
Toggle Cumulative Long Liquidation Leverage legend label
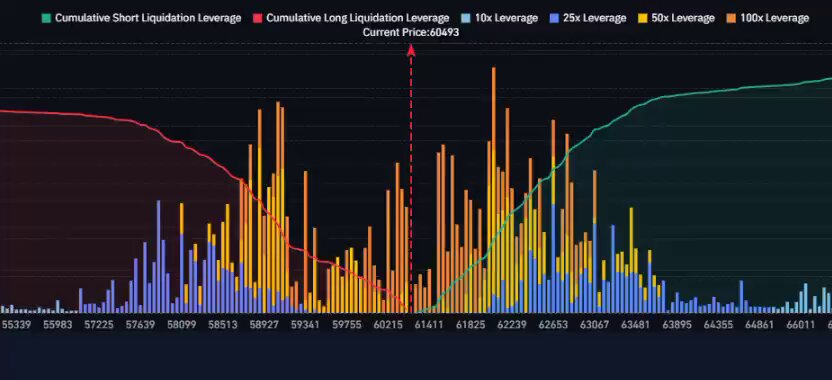358,18
